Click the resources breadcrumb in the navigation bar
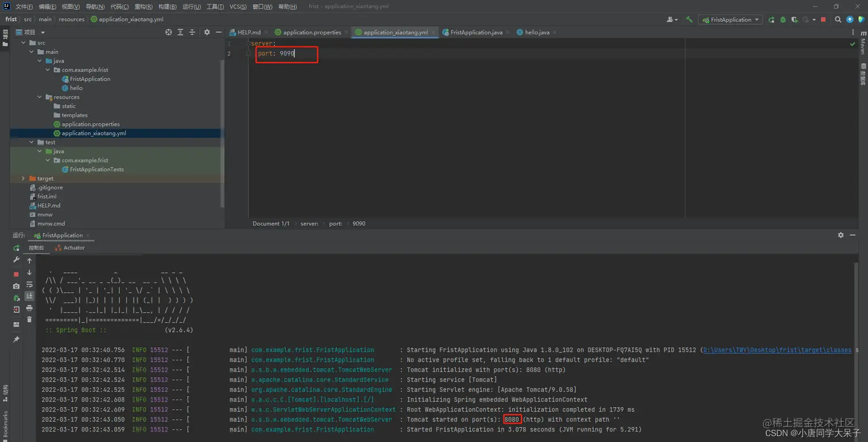 pyautogui.click(x=71, y=20)
